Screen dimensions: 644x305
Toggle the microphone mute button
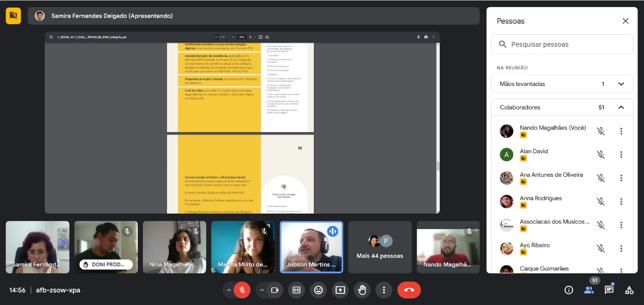(242, 290)
